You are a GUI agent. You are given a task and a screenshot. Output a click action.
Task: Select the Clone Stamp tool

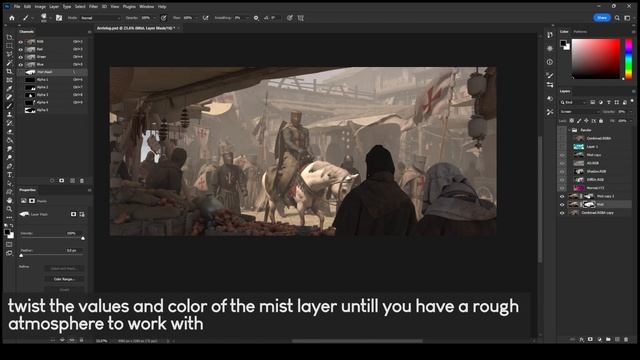click(x=9, y=114)
